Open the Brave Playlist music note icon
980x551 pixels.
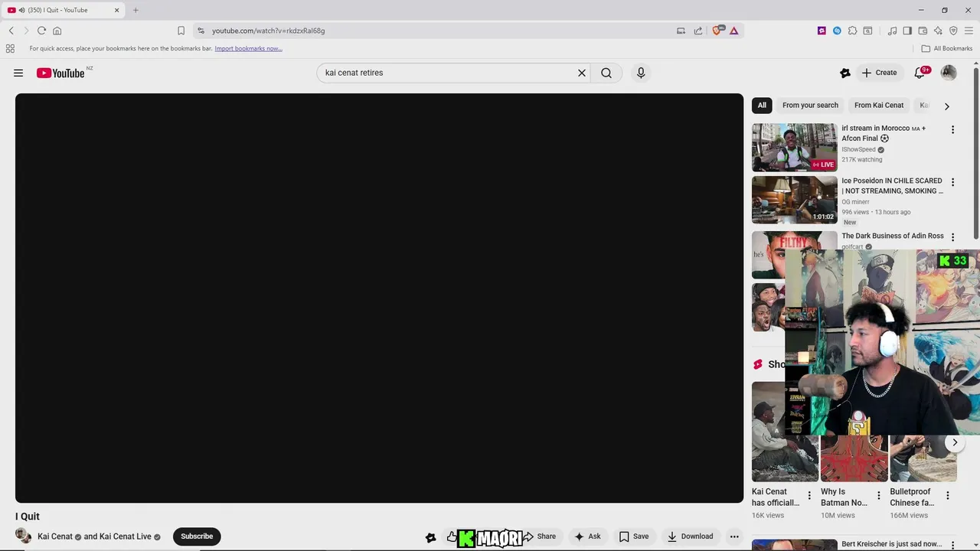pyautogui.click(x=892, y=31)
